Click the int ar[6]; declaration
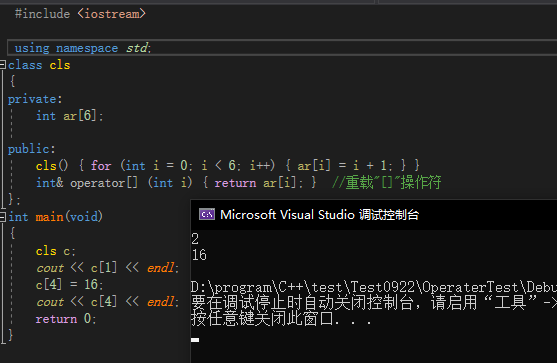Image resolution: width=557 pixels, height=363 pixels. pyautogui.click(x=70, y=115)
